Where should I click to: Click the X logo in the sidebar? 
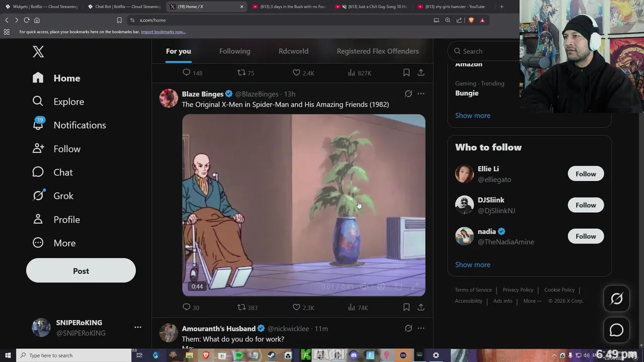(x=38, y=51)
